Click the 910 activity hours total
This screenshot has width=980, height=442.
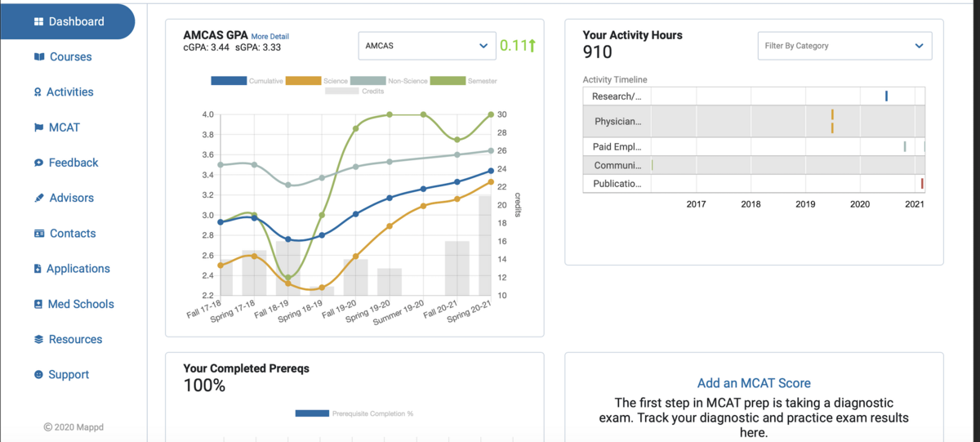coord(597,52)
